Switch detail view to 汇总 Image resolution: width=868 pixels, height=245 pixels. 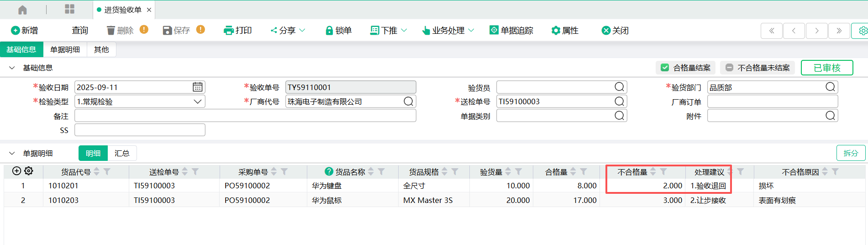pyautogui.click(x=122, y=153)
